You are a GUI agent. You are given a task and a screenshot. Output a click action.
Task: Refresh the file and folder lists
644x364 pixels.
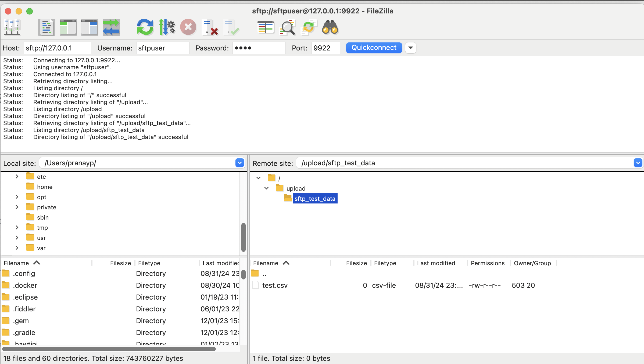145,27
